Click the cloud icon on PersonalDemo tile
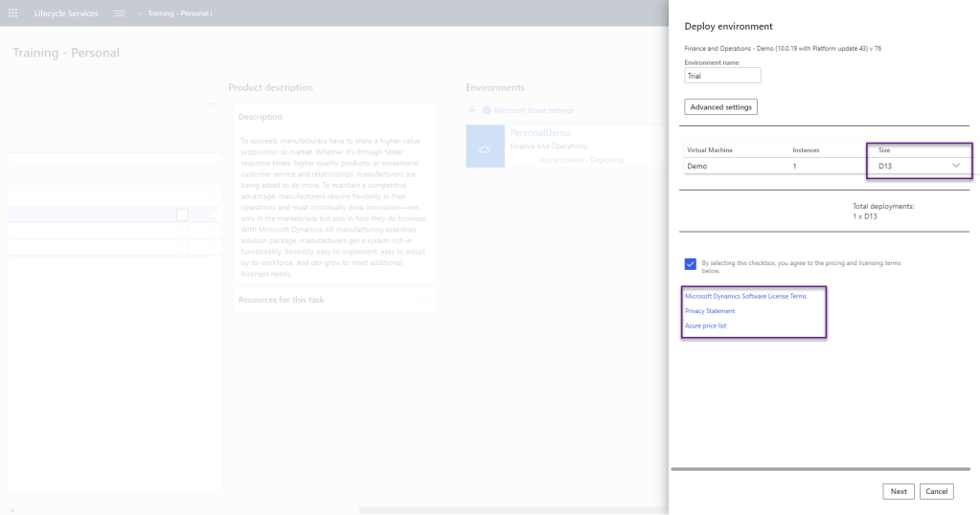The width and height of the screenshot is (980, 515). pyautogui.click(x=485, y=147)
